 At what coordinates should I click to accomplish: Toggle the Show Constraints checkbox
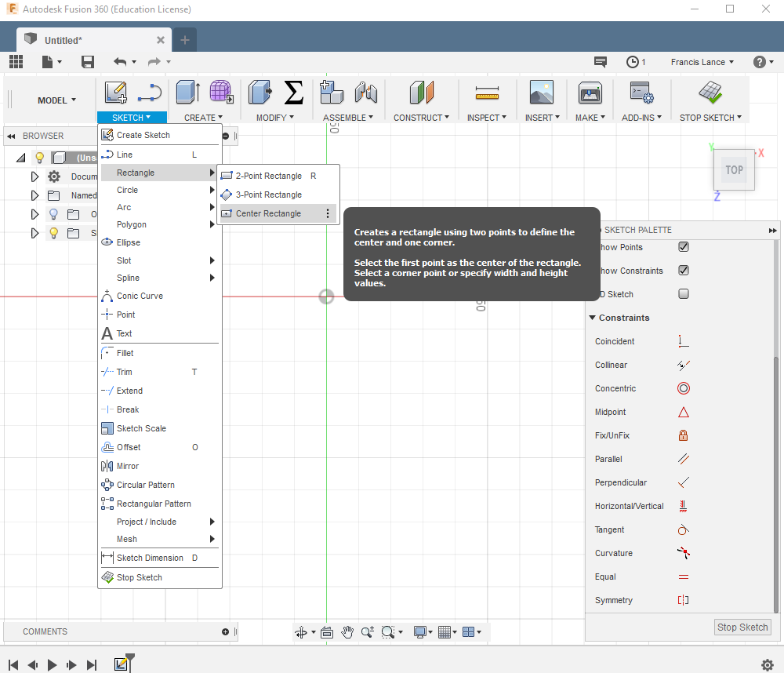(684, 270)
